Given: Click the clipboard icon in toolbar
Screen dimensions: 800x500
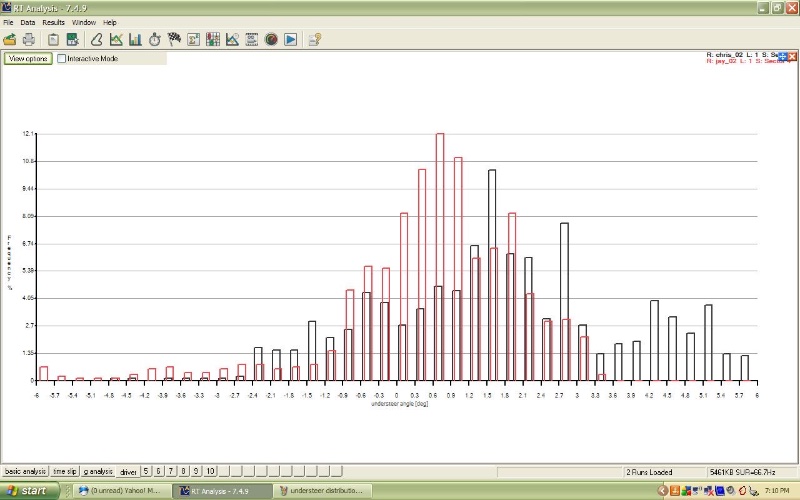Looking at the screenshot, I should pyautogui.click(x=53, y=40).
